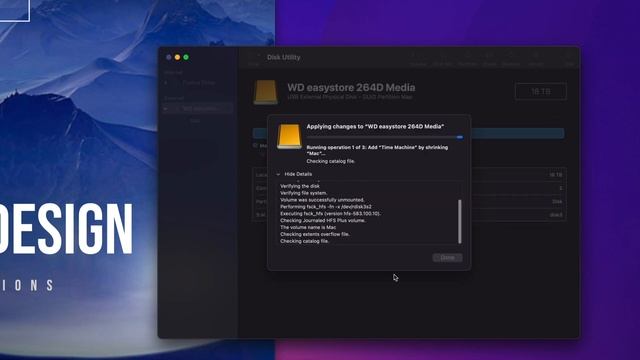The height and width of the screenshot is (360, 640).
Task: Click 'Running operation 1 of 3' text
Action: [377, 150]
